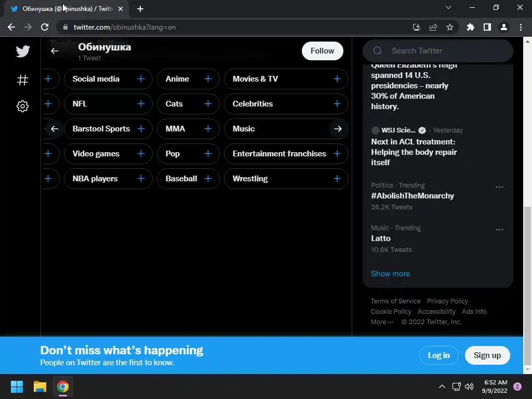Open the #AbolishTheMonarchy trending topic
The height and width of the screenshot is (399, 532).
[x=412, y=196]
